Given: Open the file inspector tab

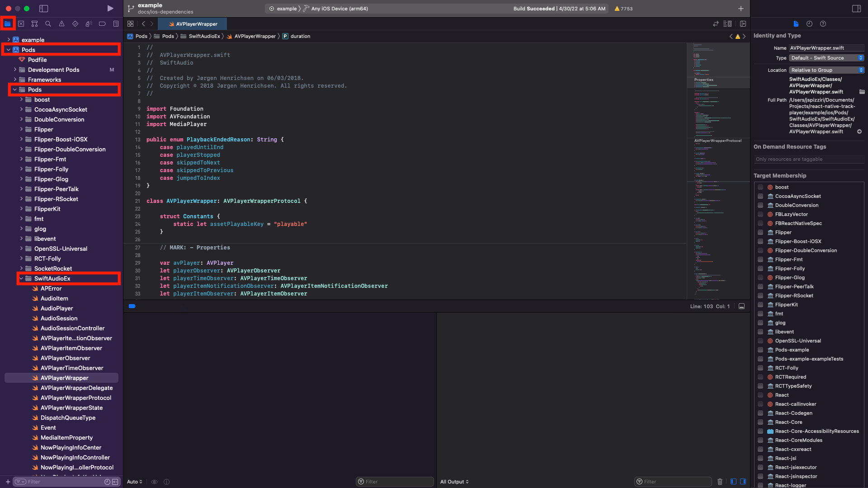Looking at the screenshot, I should 796,24.
